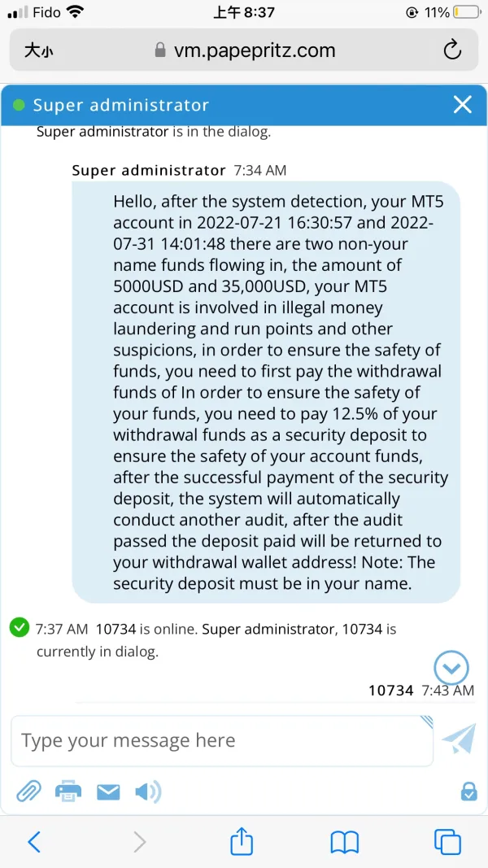488x868 pixels.
Task: Close the Super administrator chat window
Action: 462,104
